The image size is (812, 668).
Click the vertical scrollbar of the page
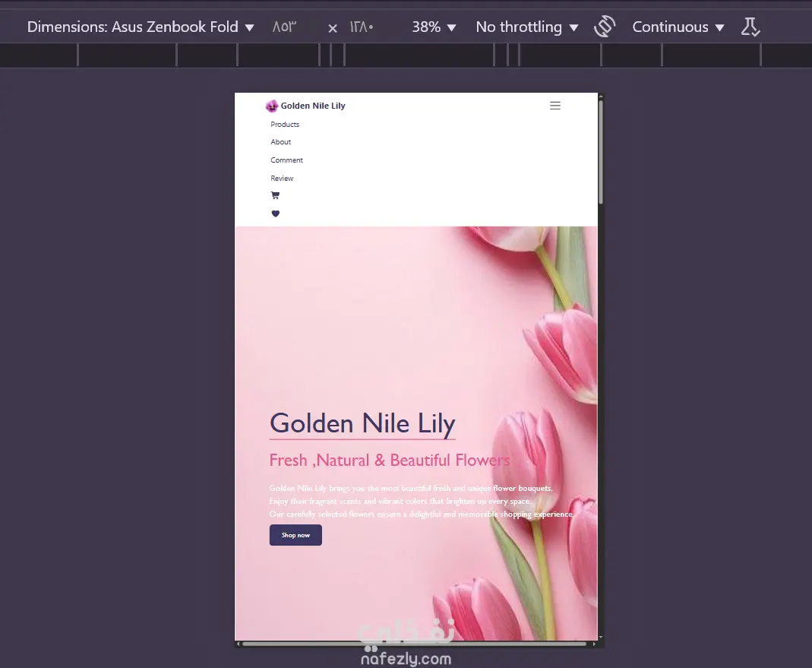pos(601,150)
